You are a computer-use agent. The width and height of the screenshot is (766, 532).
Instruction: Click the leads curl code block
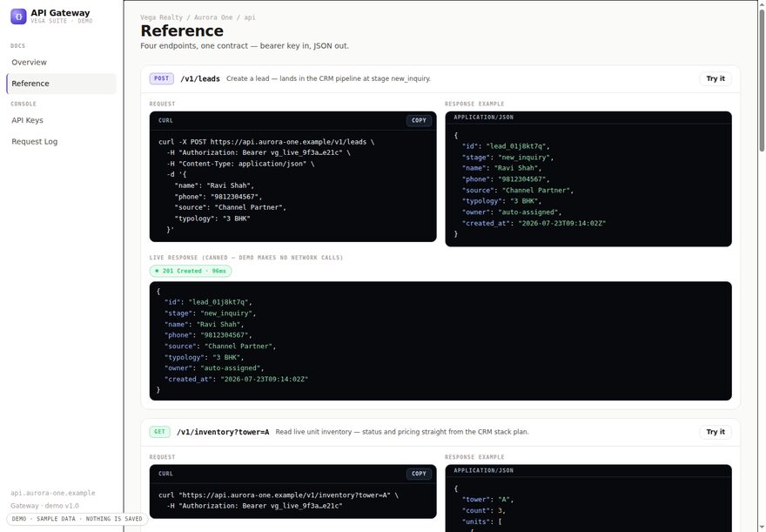point(292,185)
